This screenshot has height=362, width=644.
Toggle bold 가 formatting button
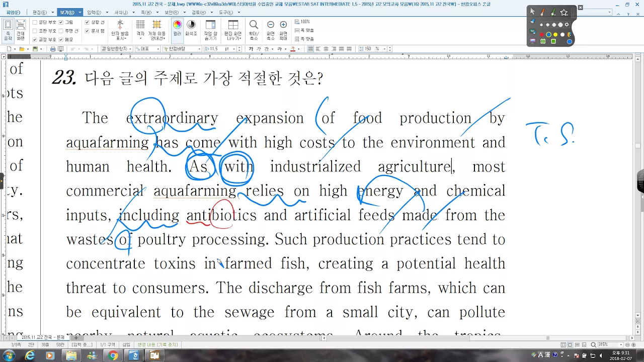tap(251, 49)
